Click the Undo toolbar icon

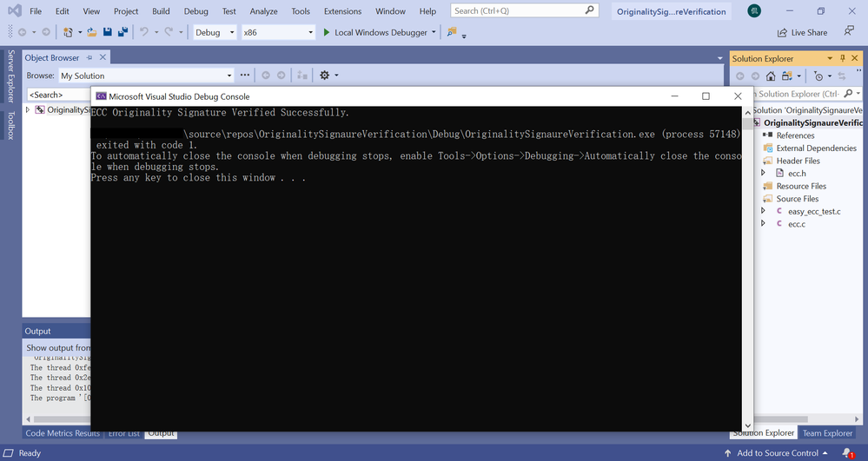(144, 33)
